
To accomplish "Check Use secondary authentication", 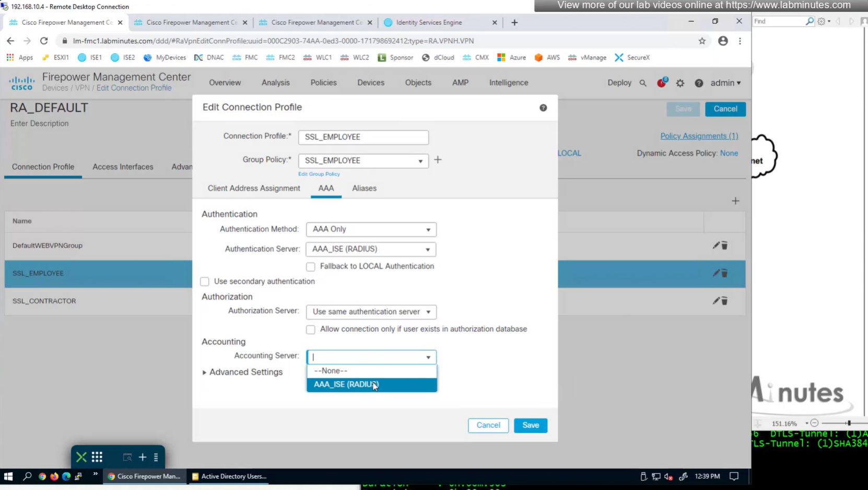I will [205, 282].
